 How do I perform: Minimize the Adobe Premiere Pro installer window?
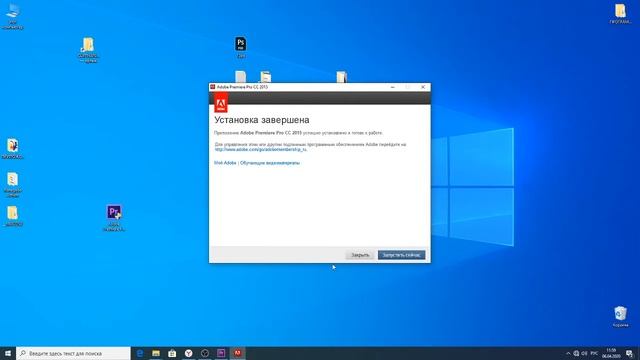tap(392, 87)
